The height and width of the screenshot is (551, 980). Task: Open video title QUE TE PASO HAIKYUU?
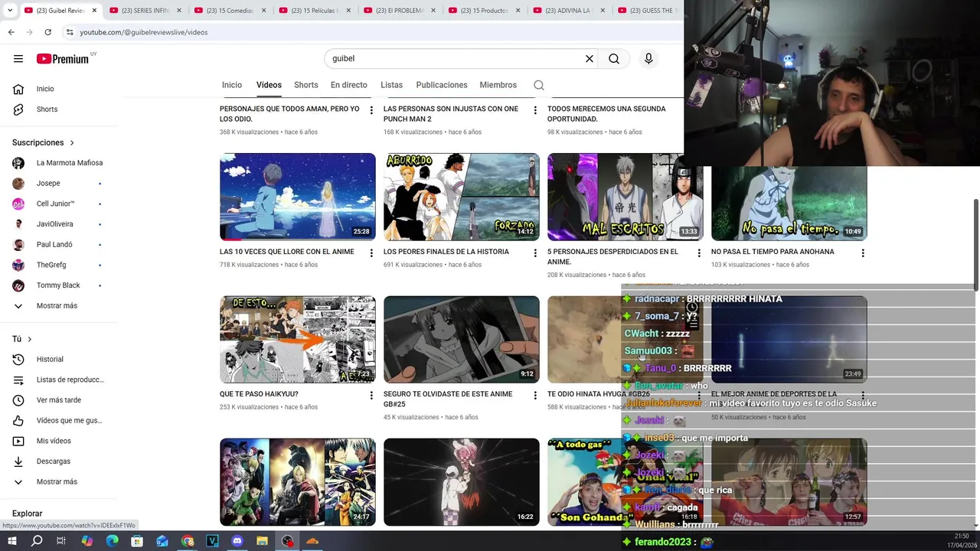coord(259,394)
